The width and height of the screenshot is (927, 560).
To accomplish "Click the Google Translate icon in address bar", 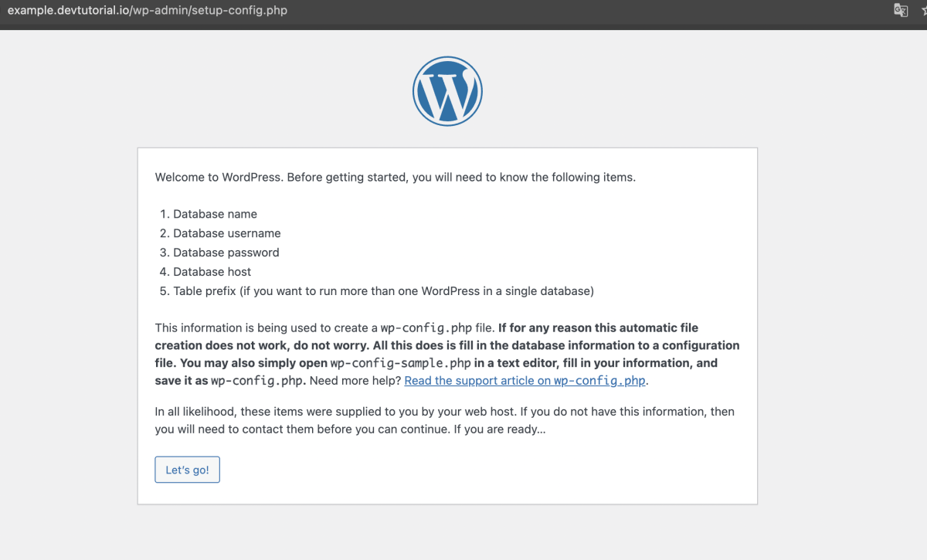I will (901, 10).
